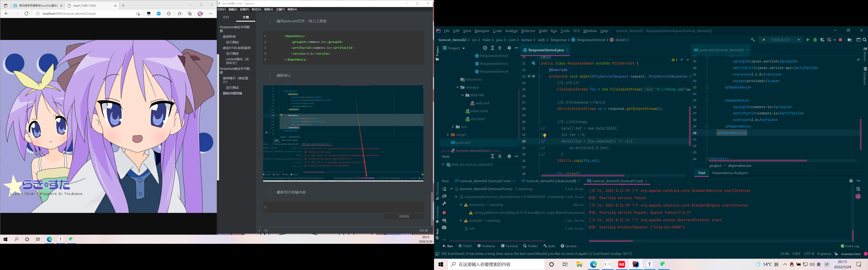Start debugging with the Debug icon
868x270 pixels.
(815, 39)
